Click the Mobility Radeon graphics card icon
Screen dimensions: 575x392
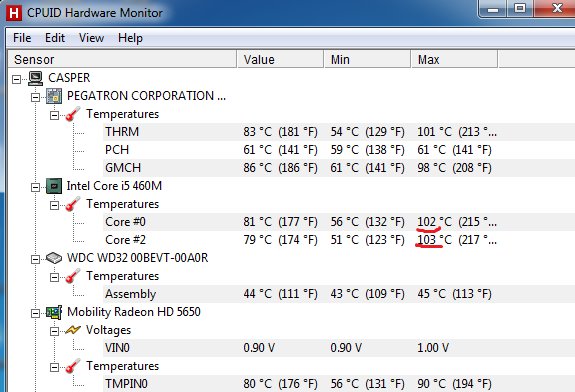pyautogui.click(x=54, y=312)
